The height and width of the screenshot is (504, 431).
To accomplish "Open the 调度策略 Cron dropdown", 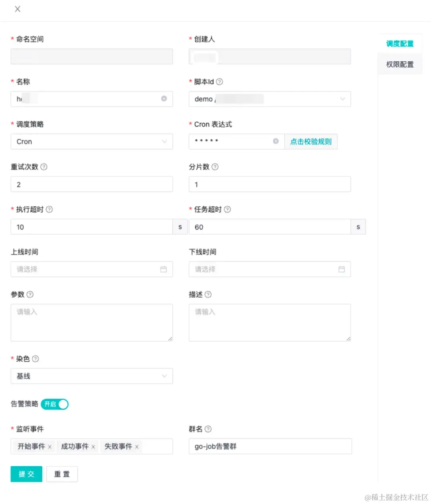I will pyautogui.click(x=92, y=142).
